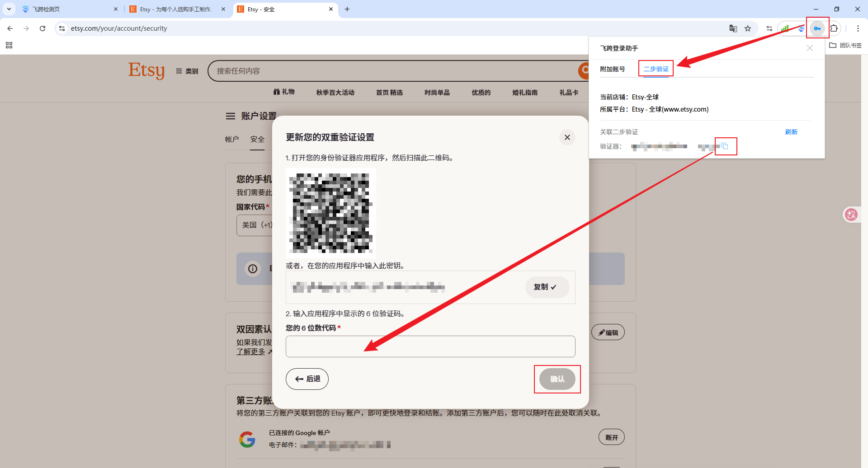This screenshot has width=868, height=468.
Task: Open the blue key login assistant extension
Action: click(x=817, y=28)
